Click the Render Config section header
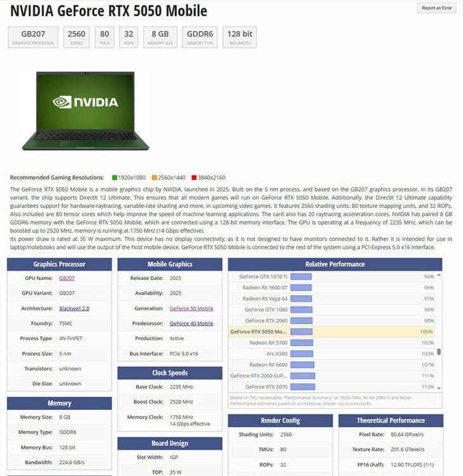 tap(280, 420)
